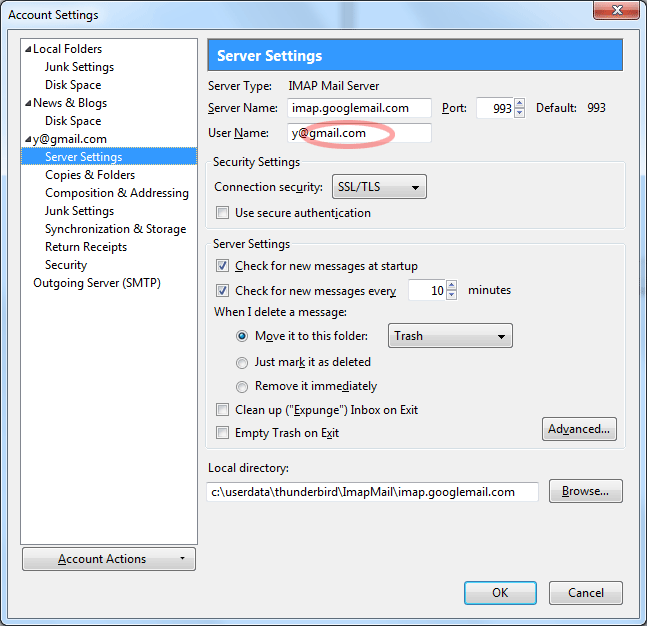The height and width of the screenshot is (626, 647).
Task: Click the User Name input field
Action: pyautogui.click(x=359, y=133)
